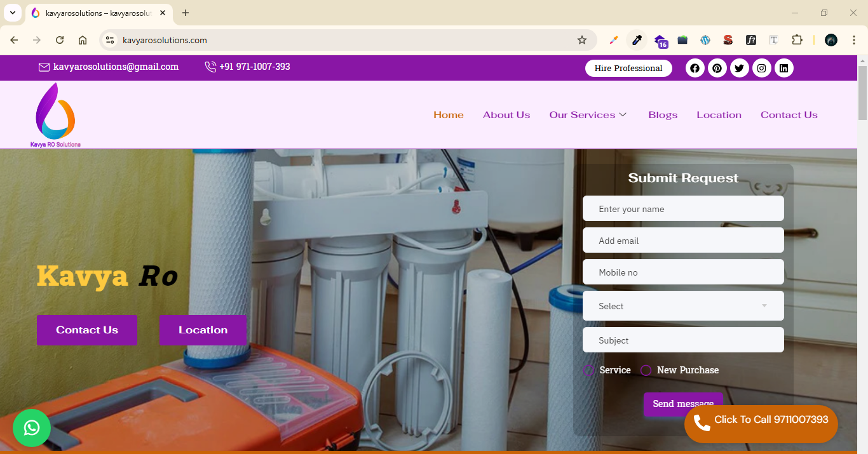Open Contact Us in the navigation menu
The height and width of the screenshot is (454, 868).
click(789, 115)
